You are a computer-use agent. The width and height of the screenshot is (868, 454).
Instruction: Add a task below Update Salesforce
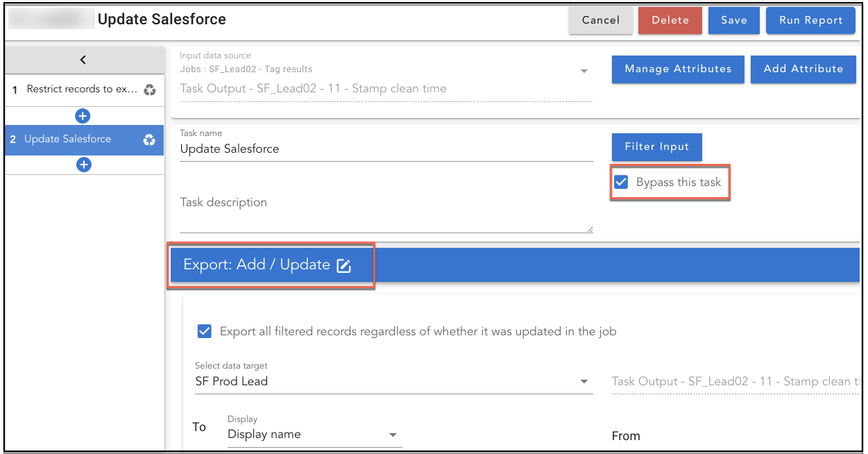click(x=84, y=165)
